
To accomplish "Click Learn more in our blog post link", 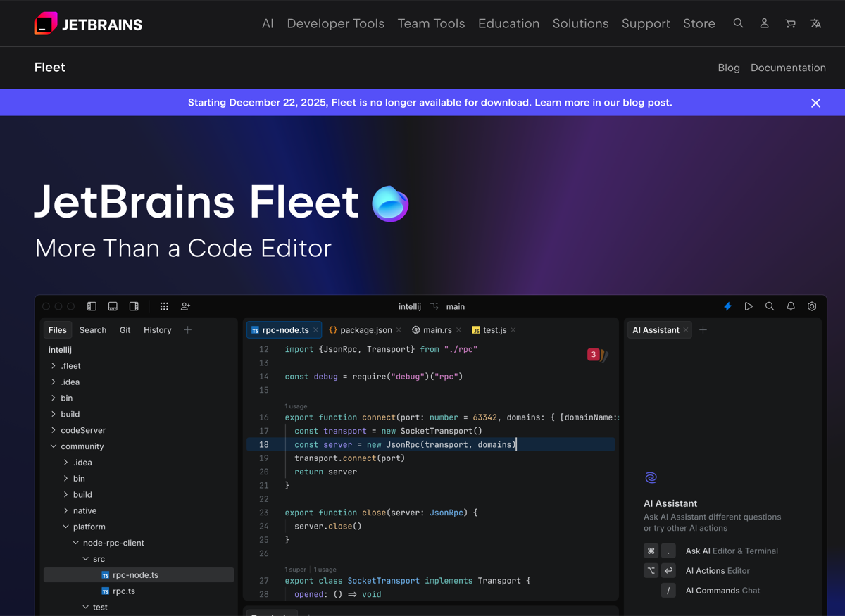I will (x=602, y=102).
